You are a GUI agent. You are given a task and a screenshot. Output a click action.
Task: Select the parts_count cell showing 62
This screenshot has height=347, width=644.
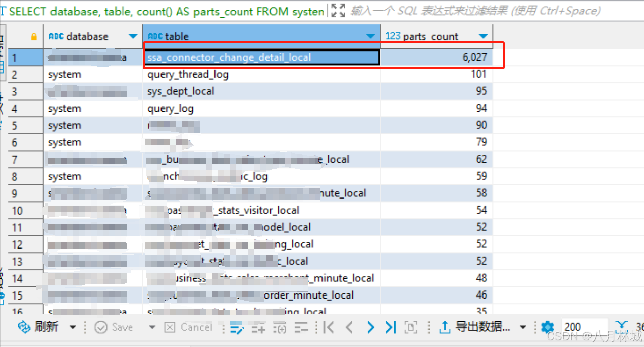(437, 160)
